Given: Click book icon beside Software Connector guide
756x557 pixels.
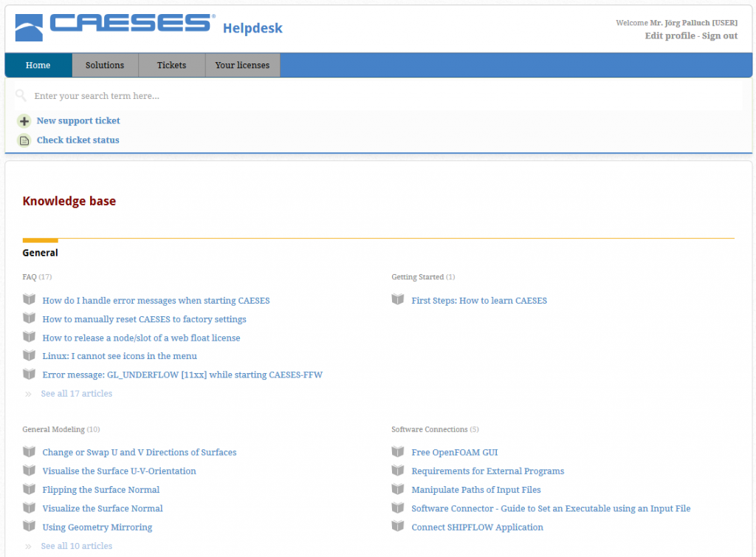Looking at the screenshot, I should pyautogui.click(x=398, y=508).
